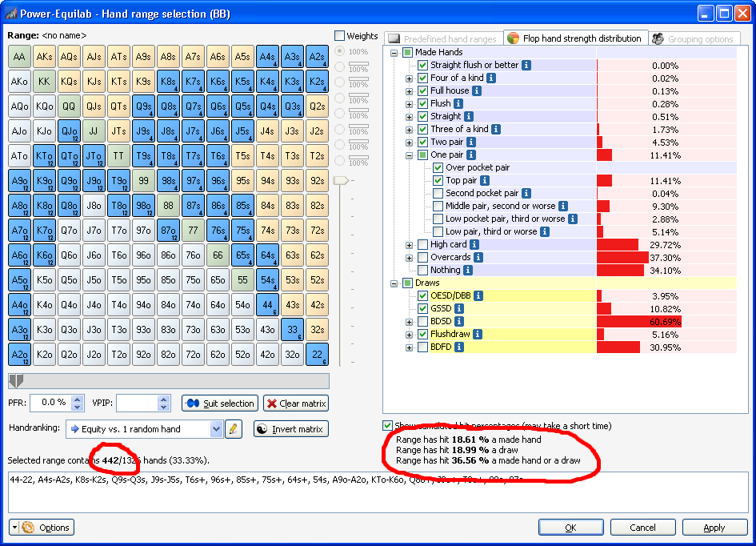Toggle the Weights checkbox
This screenshot has height=546, width=756.
(340, 36)
